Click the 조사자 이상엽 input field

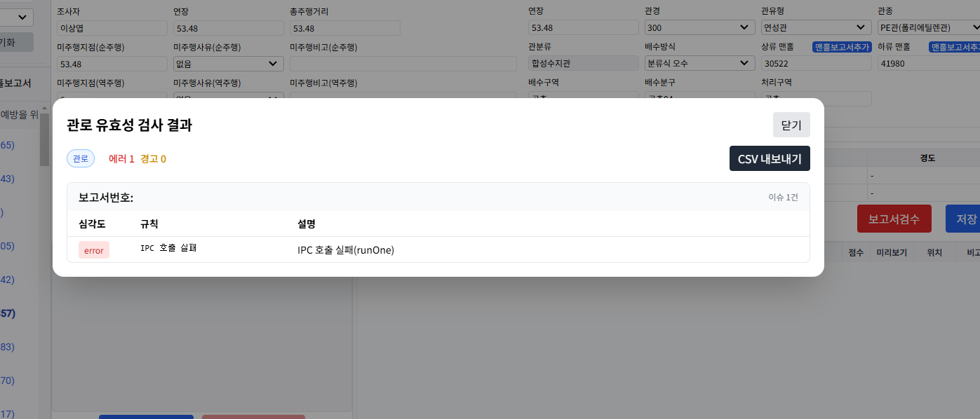pyautogui.click(x=112, y=28)
